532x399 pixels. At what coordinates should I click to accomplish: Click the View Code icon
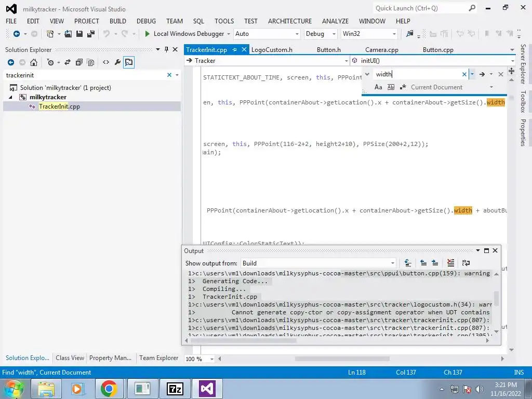[106, 62]
